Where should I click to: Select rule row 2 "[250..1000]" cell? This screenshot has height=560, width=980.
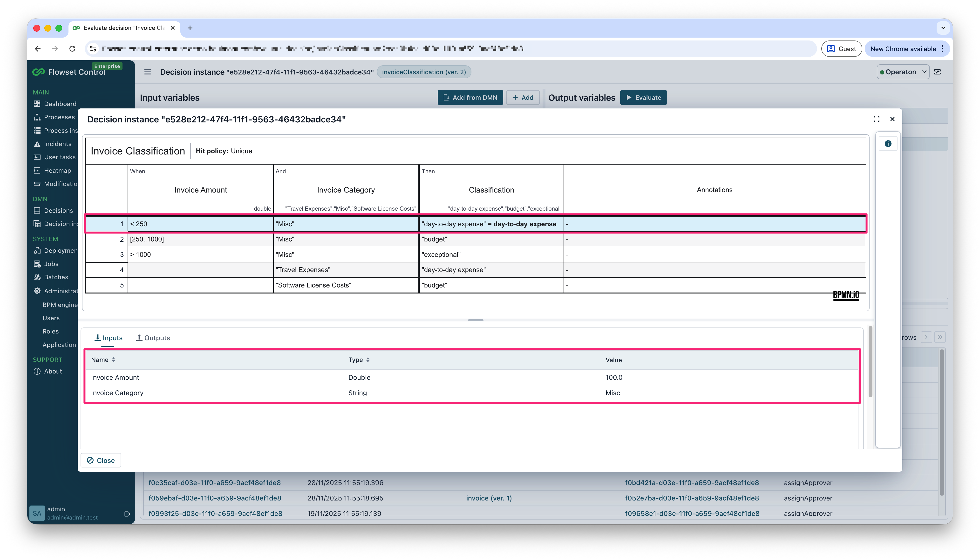[x=200, y=239]
